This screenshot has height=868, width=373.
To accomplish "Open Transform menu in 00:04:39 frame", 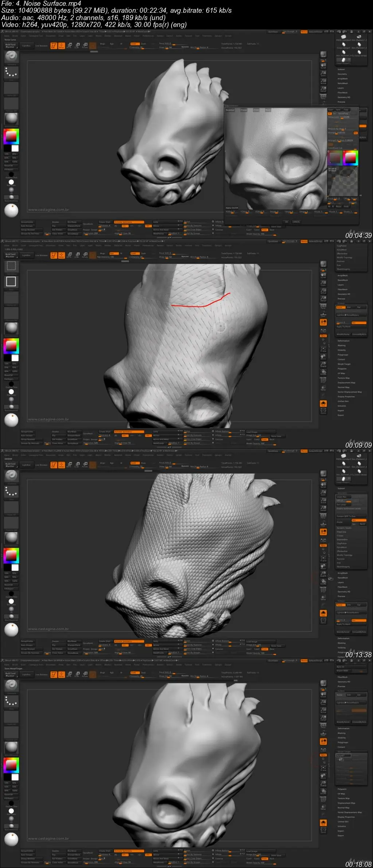I will [x=207, y=36].
